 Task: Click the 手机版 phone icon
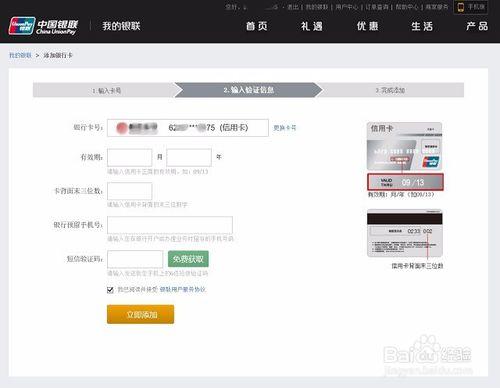pyautogui.click(x=461, y=7)
